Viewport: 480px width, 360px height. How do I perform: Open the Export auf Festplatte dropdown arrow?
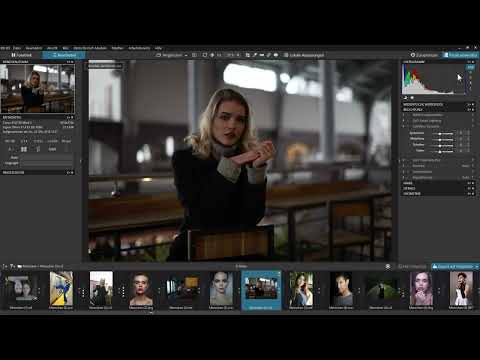477,266
